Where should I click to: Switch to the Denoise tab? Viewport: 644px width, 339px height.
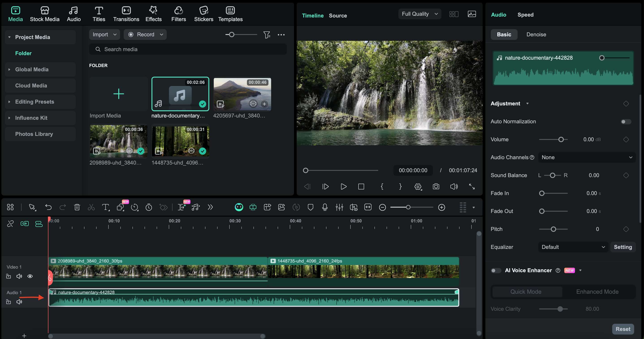click(x=536, y=35)
